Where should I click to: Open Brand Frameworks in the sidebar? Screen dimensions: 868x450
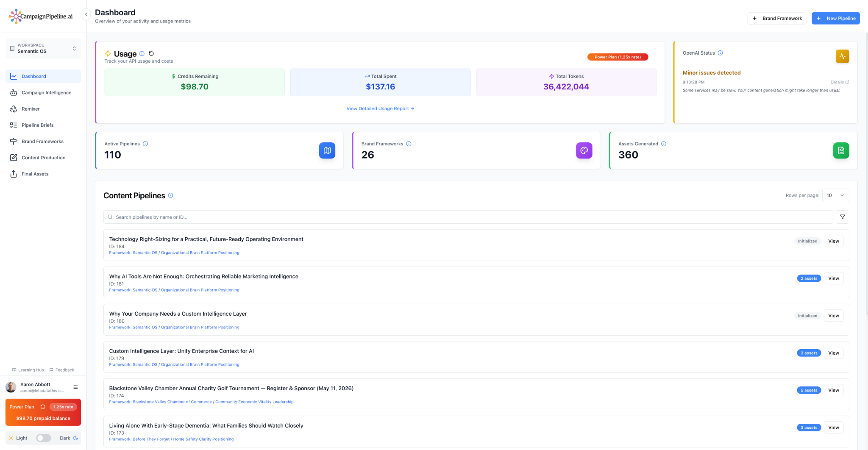coord(43,142)
